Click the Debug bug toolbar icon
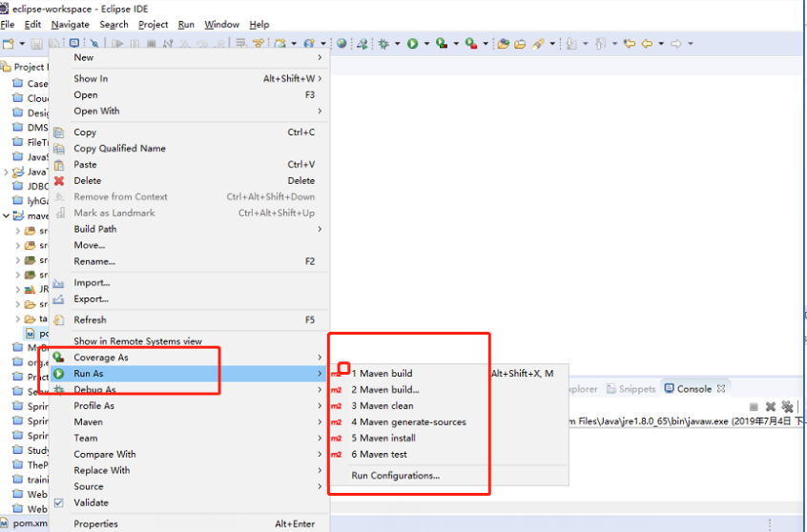 click(x=383, y=44)
